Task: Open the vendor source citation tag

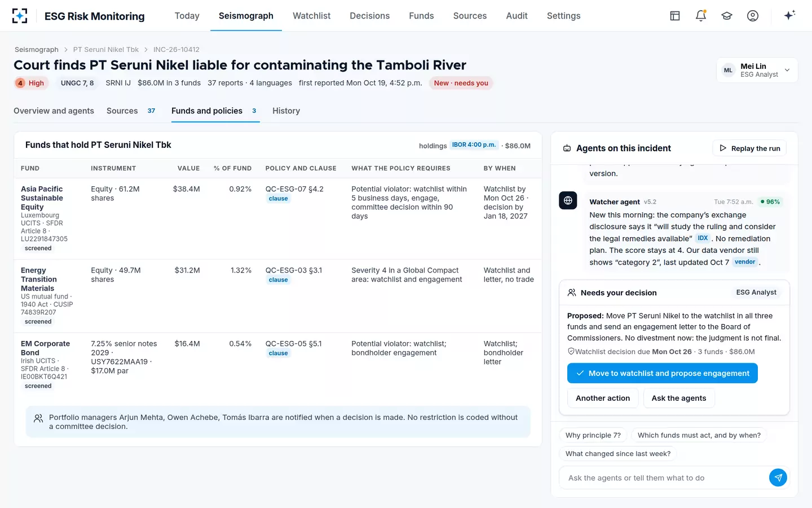Action: pyautogui.click(x=745, y=262)
